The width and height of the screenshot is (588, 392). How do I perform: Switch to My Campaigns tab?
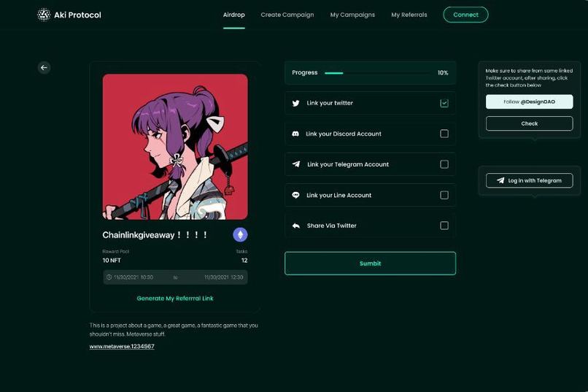(x=352, y=15)
